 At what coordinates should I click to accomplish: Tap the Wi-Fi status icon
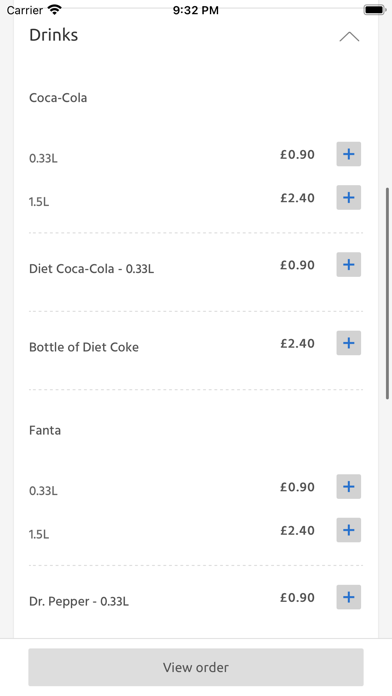click(55, 10)
